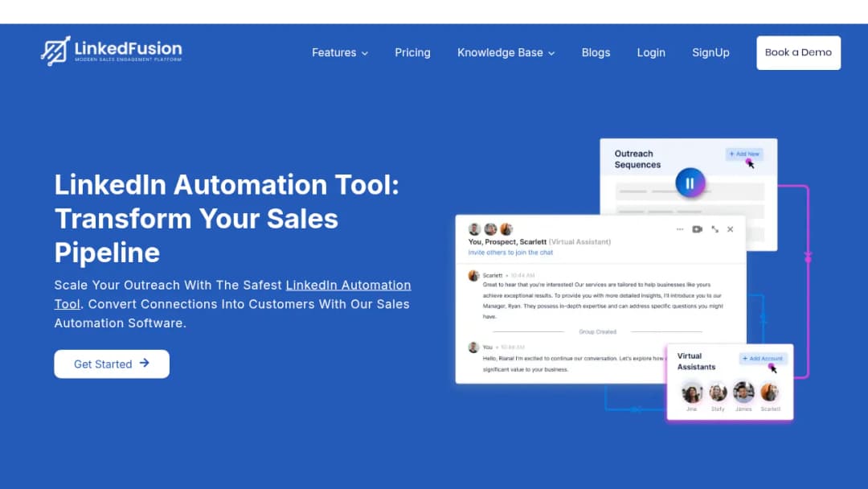Expand the Knowledge Base dropdown
This screenshot has height=489, width=868.
(506, 52)
